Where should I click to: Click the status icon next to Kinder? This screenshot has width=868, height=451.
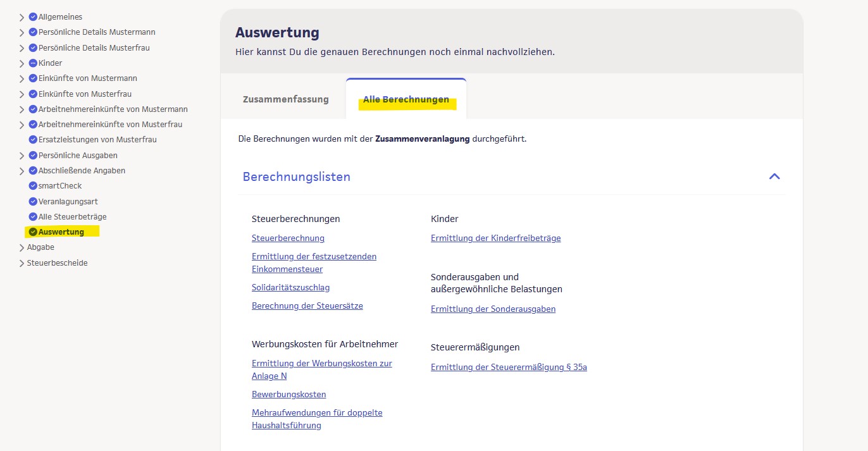33,63
